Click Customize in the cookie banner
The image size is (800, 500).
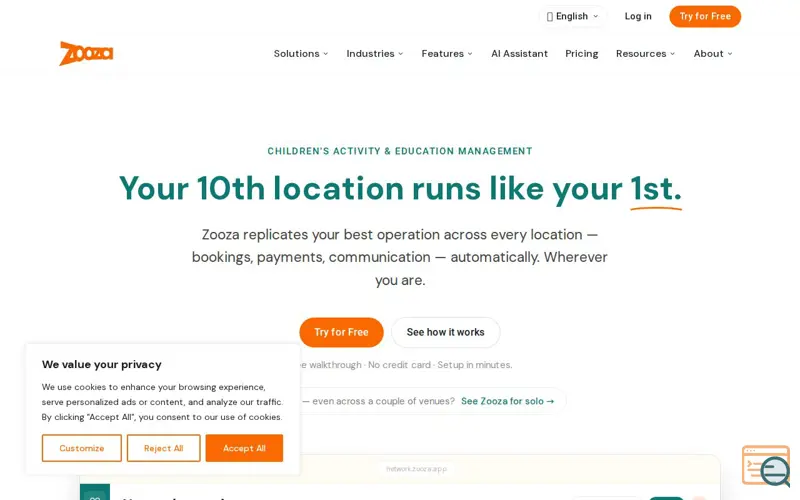click(x=82, y=448)
